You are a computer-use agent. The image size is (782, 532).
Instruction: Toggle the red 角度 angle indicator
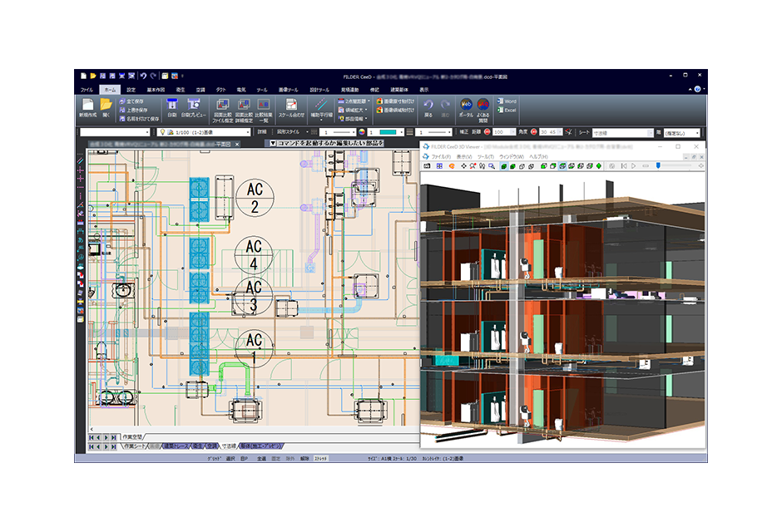[x=533, y=132]
